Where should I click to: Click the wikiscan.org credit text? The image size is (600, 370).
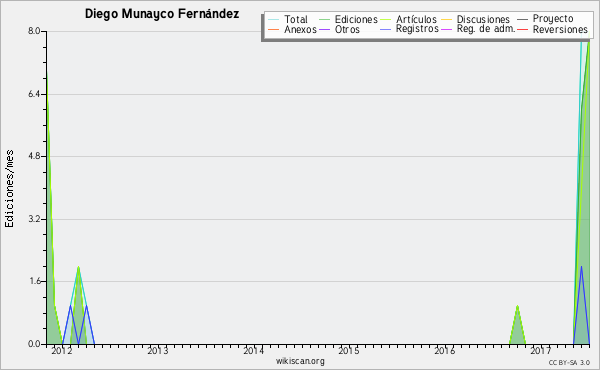(300, 361)
